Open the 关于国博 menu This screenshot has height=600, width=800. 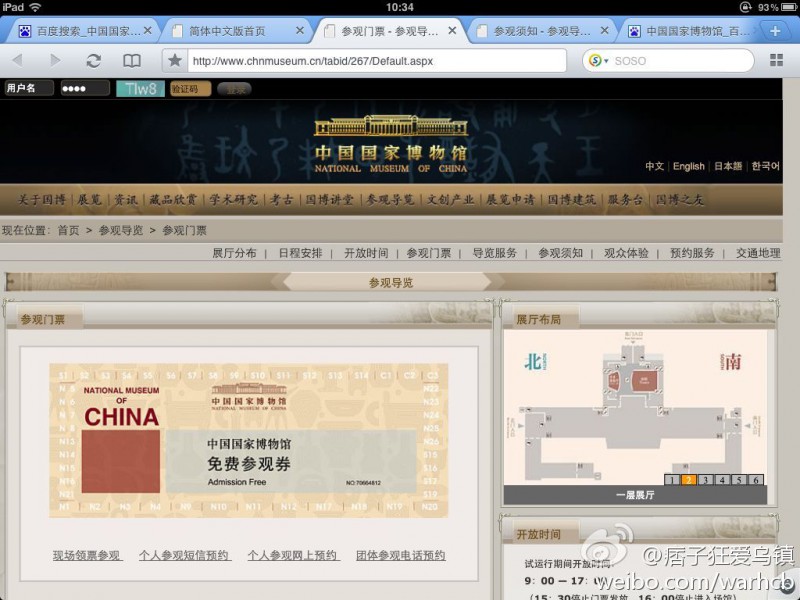[42, 199]
